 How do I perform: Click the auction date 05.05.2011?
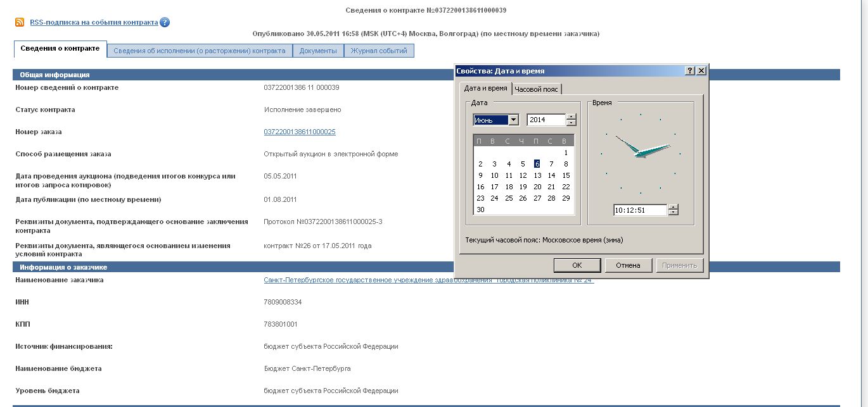280,176
